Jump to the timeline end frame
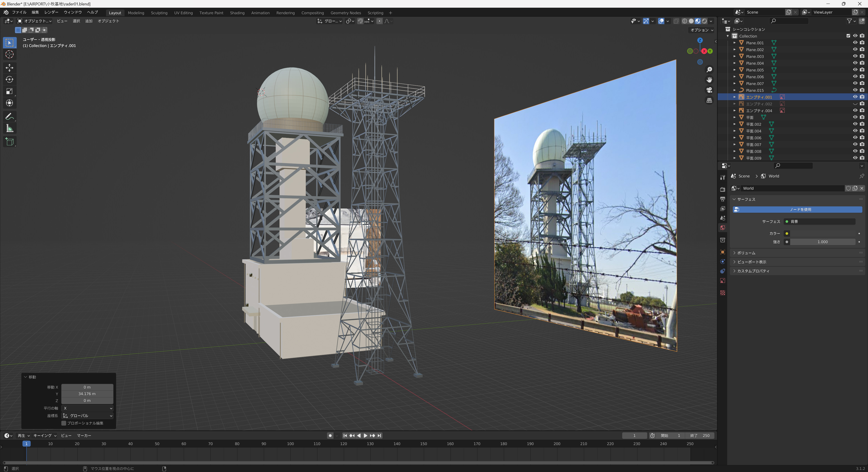This screenshot has height=472, width=868. (x=380, y=436)
